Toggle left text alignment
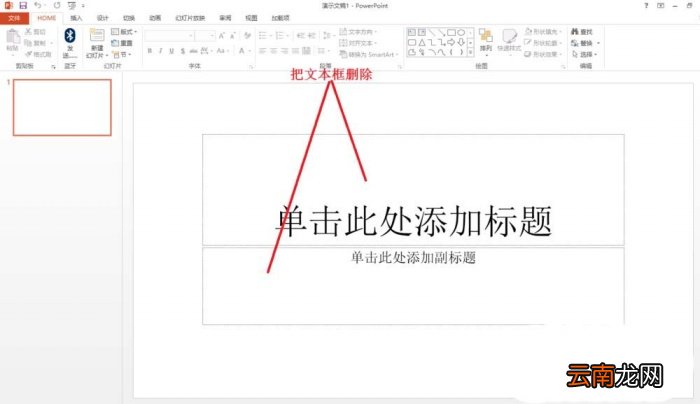Viewport: 700px width, 404px height. point(262,51)
